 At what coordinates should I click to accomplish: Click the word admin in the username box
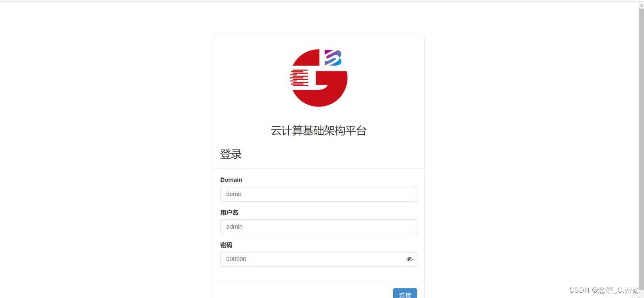point(235,227)
